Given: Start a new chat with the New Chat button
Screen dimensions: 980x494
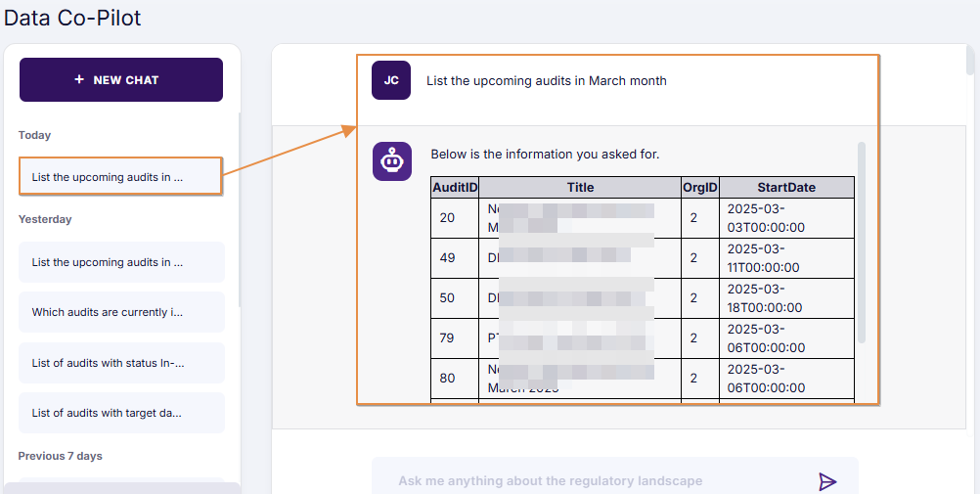Looking at the screenshot, I should click(121, 80).
